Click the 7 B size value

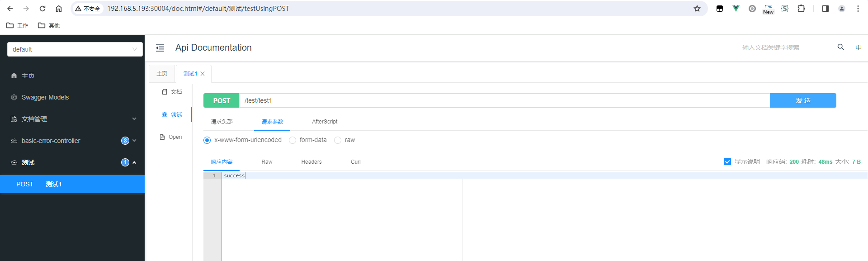point(856,161)
